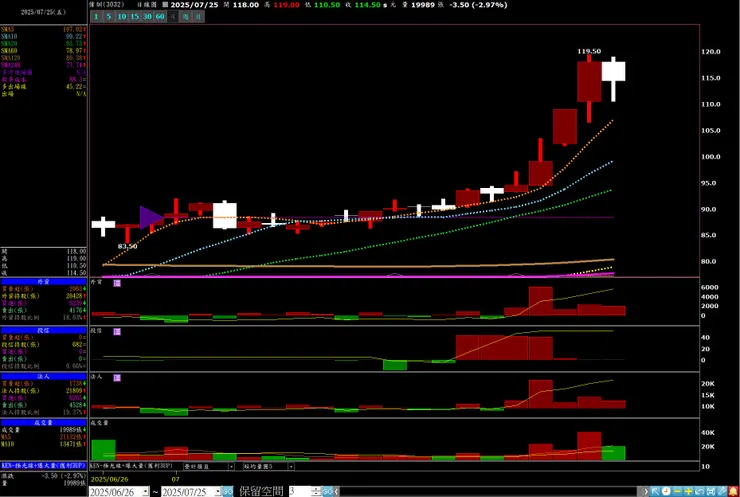
Task: Click the 2025/06/26 time axis label
Action: click(x=109, y=479)
